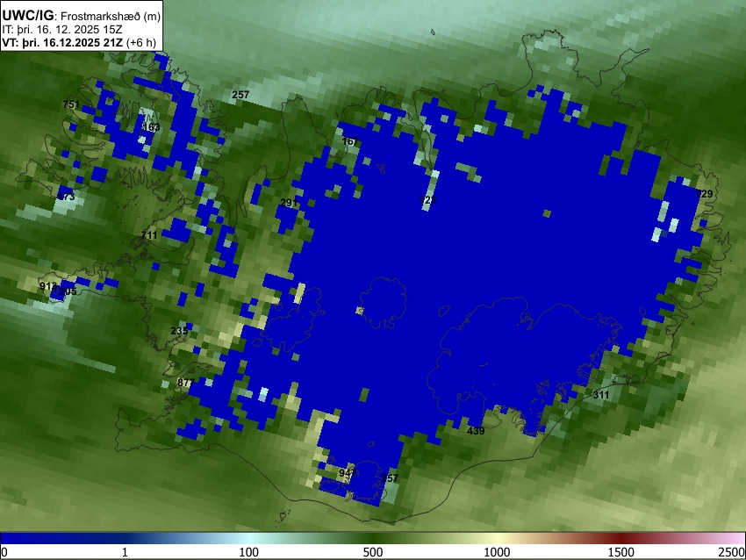This screenshot has width=746, height=560.
Task: Click the 311 value on the map
Action: coord(601,394)
